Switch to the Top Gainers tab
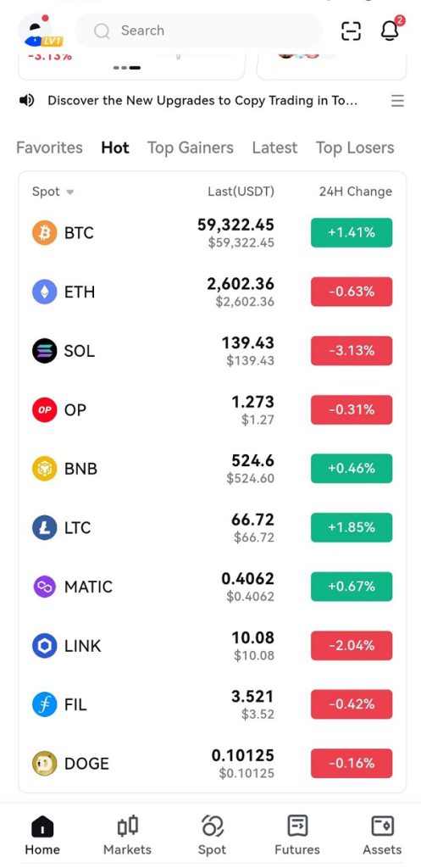The image size is (421, 868). [191, 147]
